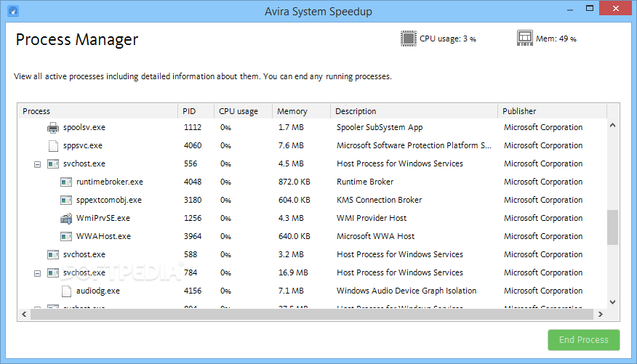Select the audiodg.exe process name
This screenshot has width=637, height=364.
(x=98, y=291)
